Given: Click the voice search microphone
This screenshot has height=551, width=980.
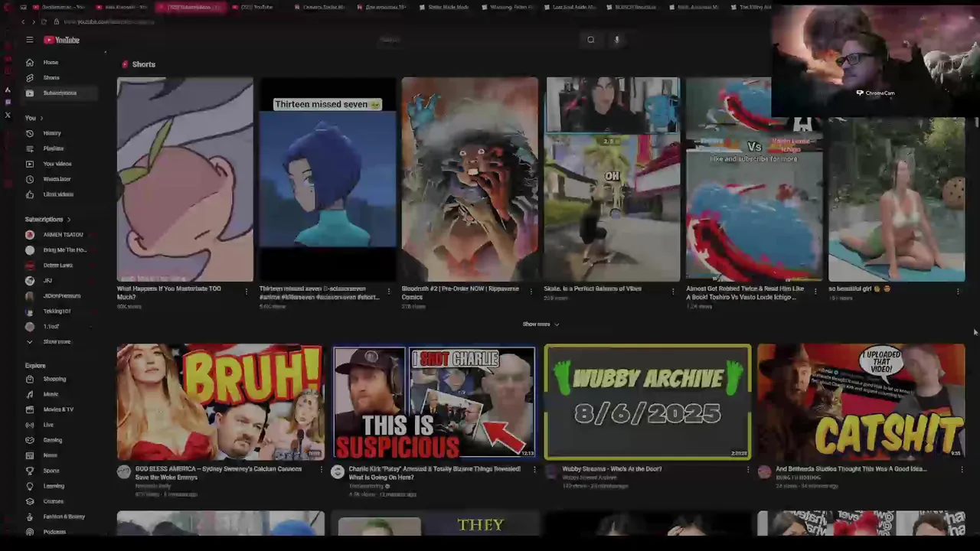Looking at the screenshot, I should click(616, 40).
